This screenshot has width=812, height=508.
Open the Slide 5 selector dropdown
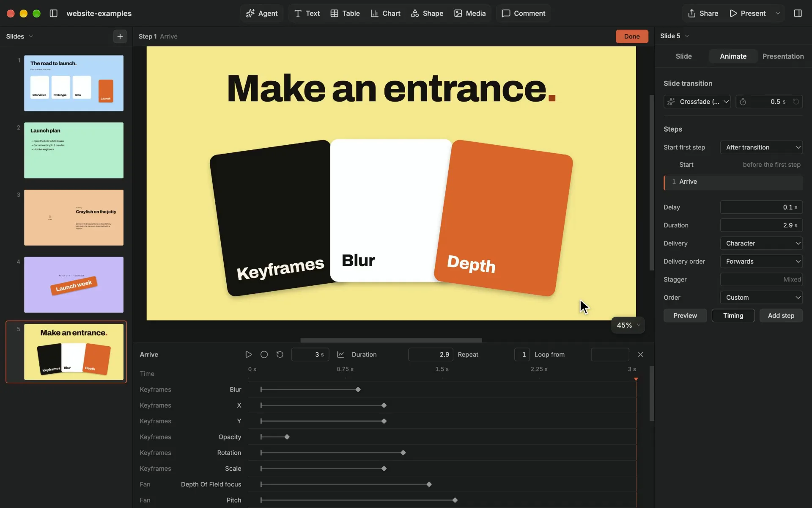point(675,36)
